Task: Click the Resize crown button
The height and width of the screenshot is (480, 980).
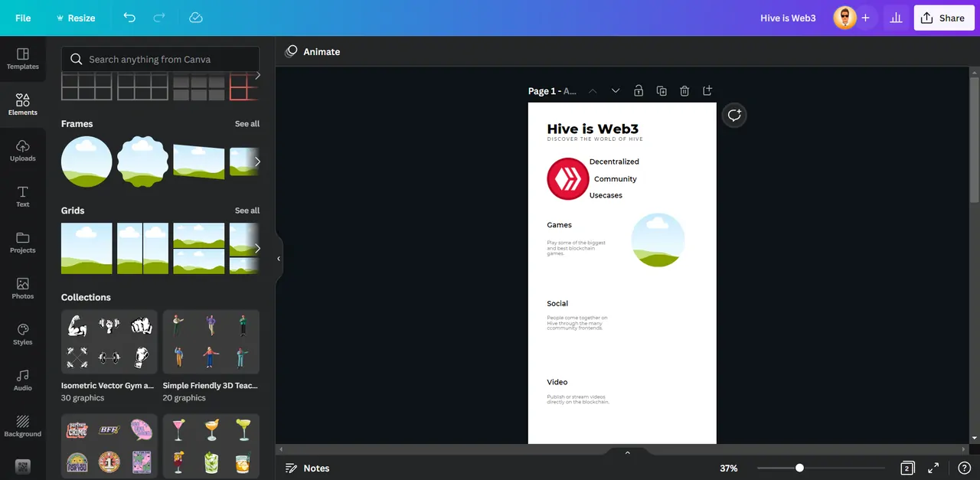Action: (x=76, y=18)
